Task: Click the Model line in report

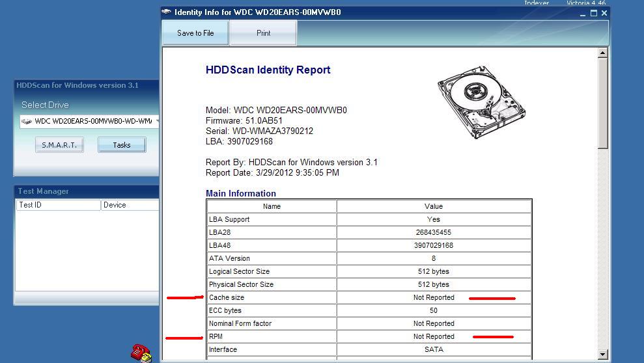Action: 276,110
